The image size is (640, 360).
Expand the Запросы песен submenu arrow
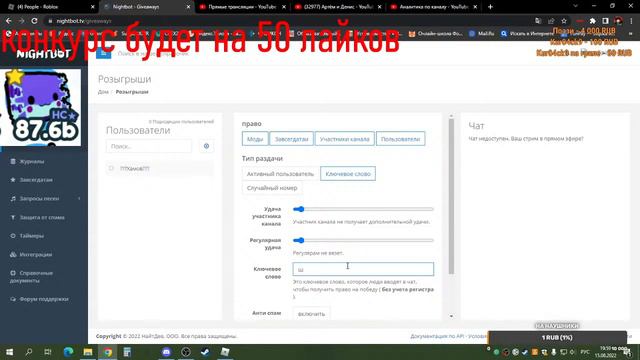(x=79, y=199)
